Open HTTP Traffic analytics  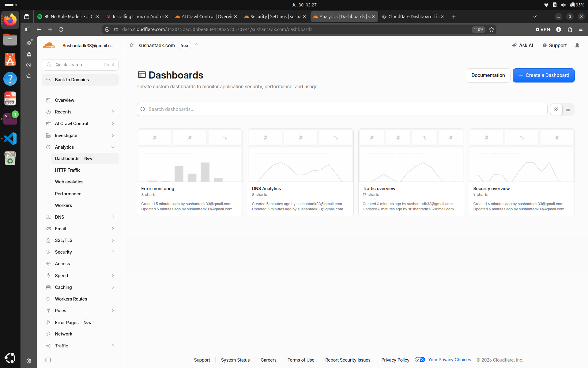coord(85,170)
